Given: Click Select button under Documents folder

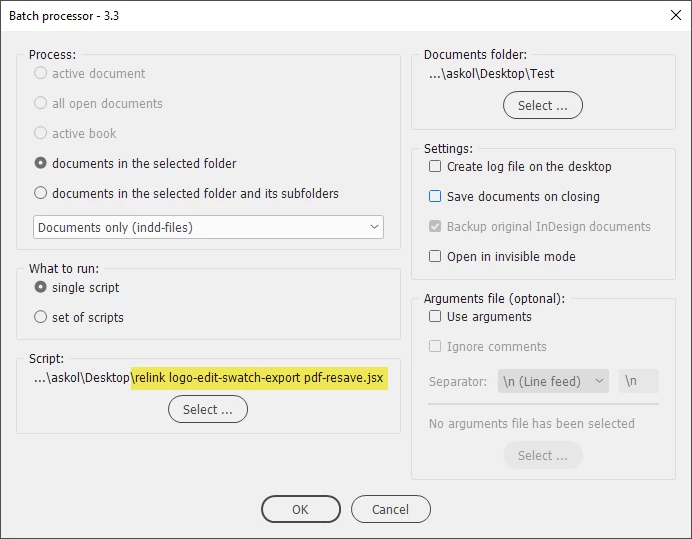Looking at the screenshot, I should pos(543,105).
